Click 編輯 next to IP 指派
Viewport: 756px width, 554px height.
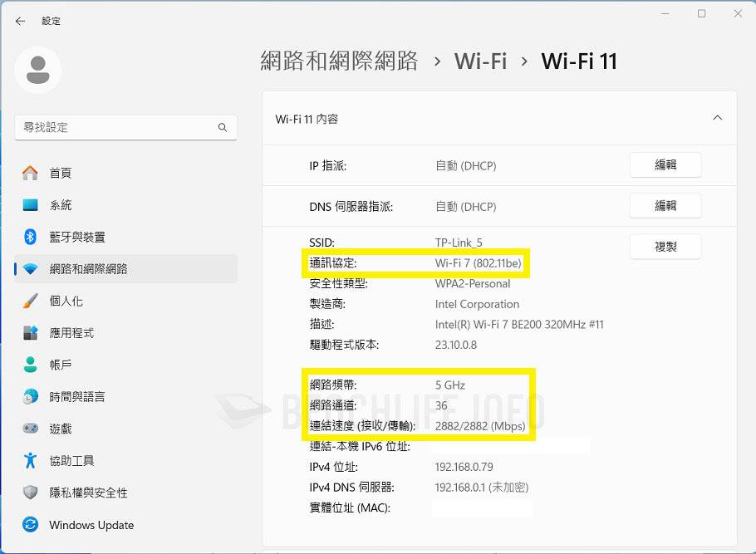pos(665,165)
